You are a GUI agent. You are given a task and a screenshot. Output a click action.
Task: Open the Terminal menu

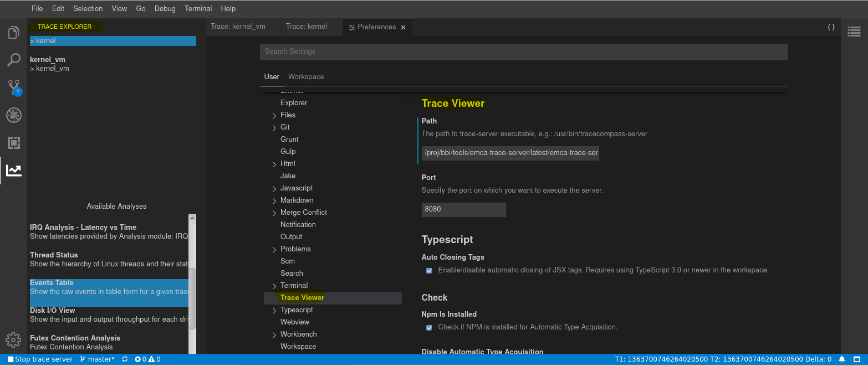pos(198,8)
